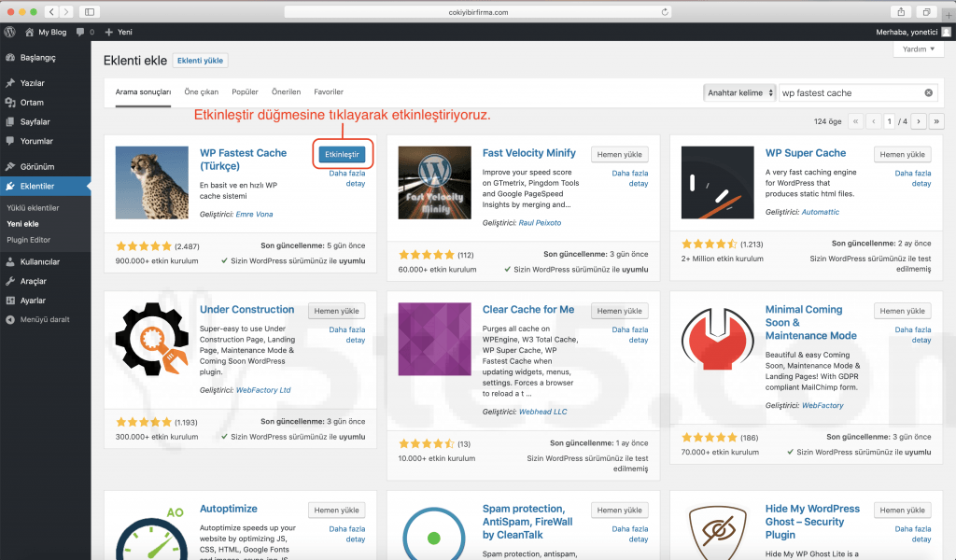Switch to the Favoriler tab
The width and height of the screenshot is (956, 560).
pos(327,91)
